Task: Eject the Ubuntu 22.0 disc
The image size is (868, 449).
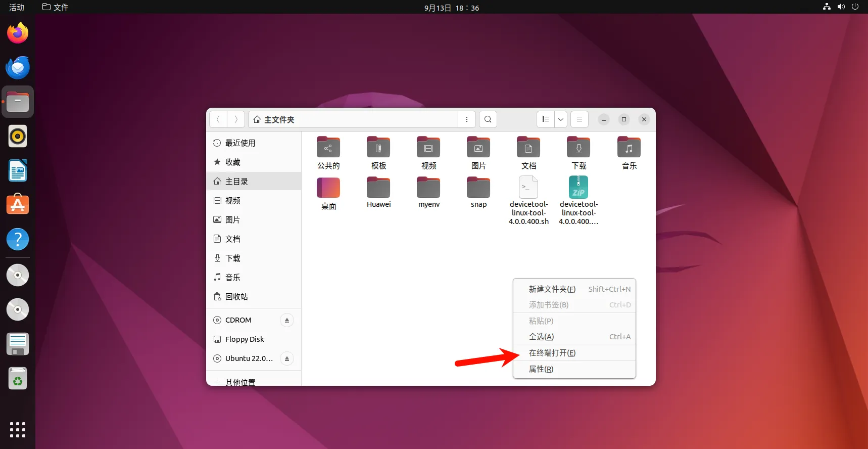Action: 286,358
